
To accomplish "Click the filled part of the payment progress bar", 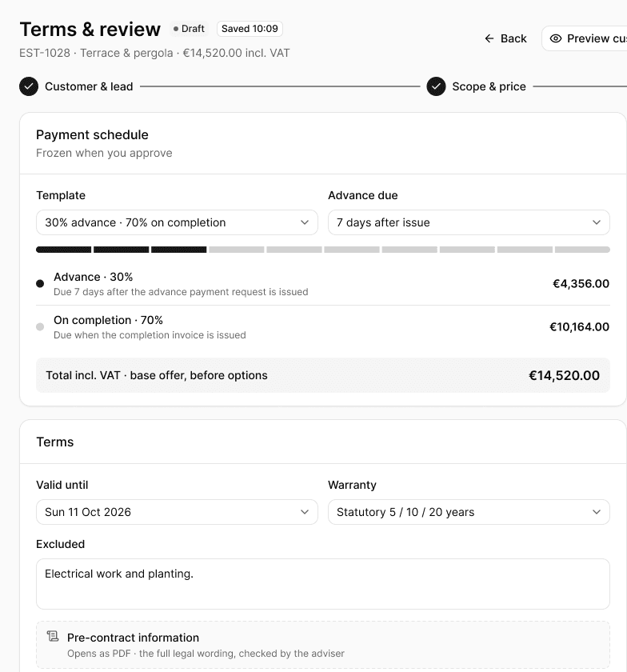I will tap(122, 250).
